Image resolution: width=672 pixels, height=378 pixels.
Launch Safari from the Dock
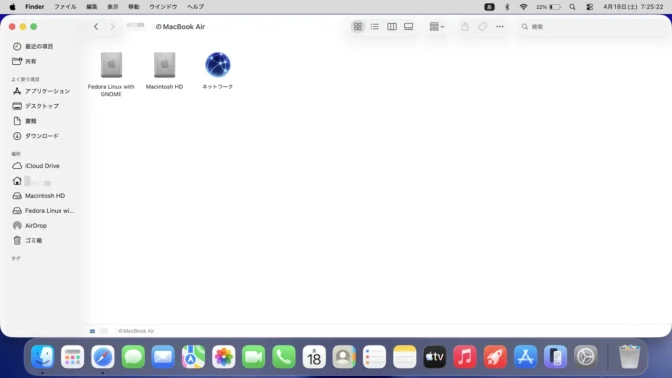point(103,357)
